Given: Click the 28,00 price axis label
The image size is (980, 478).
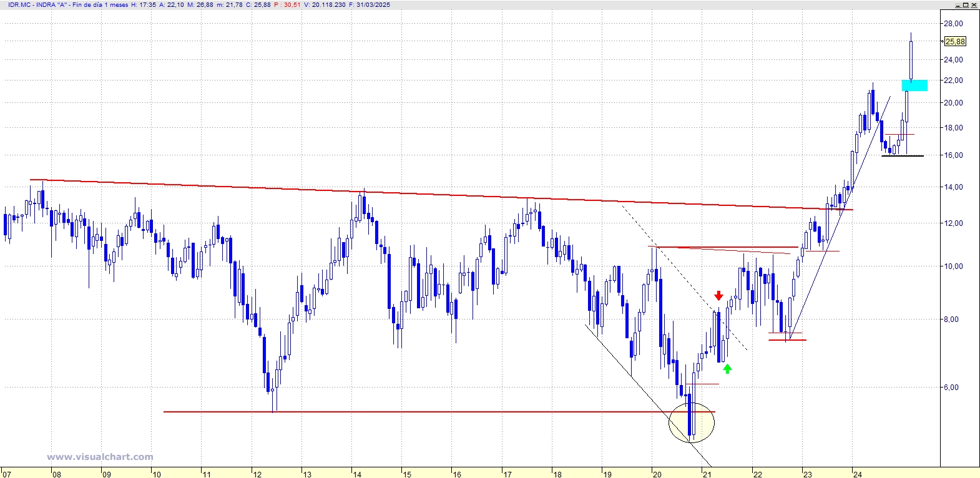Looking at the screenshot, I should click(x=953, y=24).
